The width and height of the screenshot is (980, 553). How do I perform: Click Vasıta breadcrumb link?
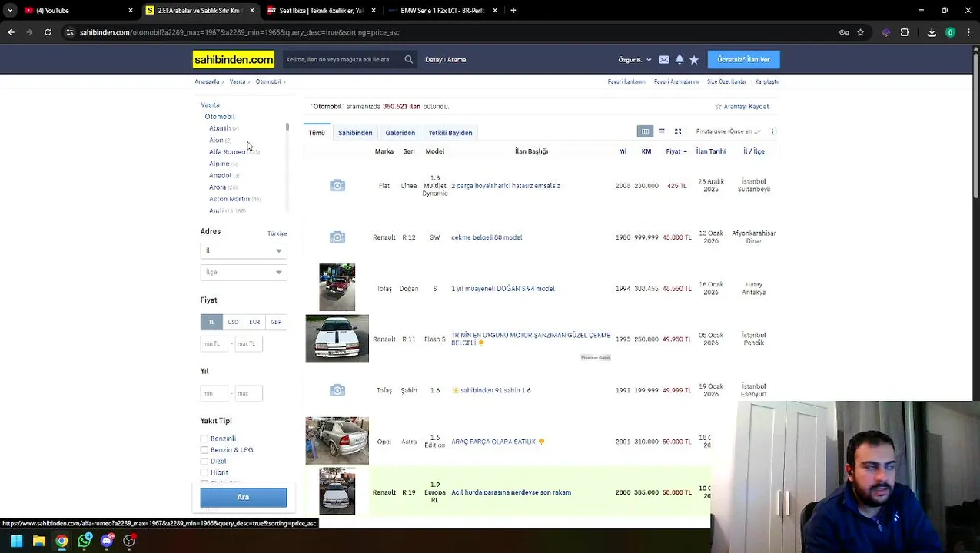[x=238, y=81]
